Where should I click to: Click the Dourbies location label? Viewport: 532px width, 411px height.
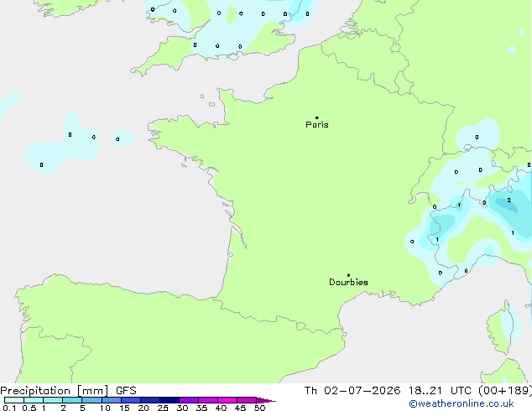(348, 282)
